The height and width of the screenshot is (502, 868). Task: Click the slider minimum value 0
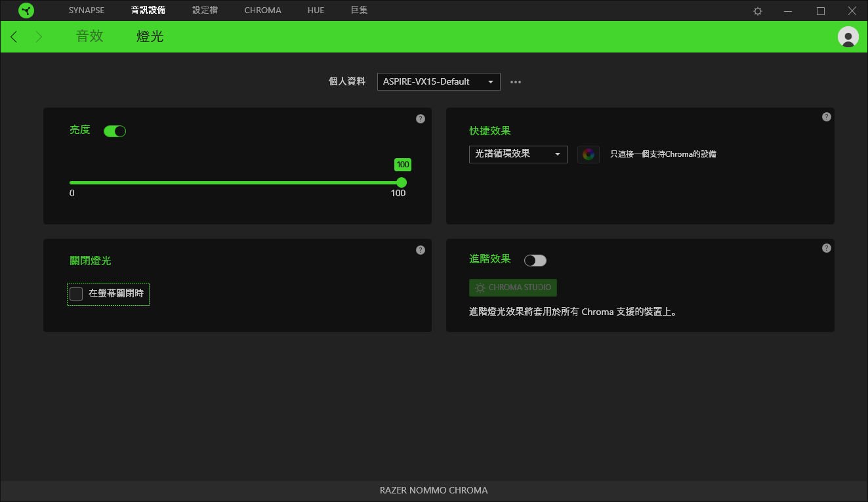(x=72, y=193)
